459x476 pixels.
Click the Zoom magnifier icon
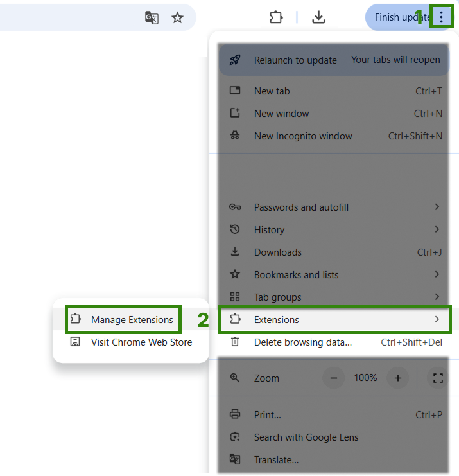click(235, 378)
